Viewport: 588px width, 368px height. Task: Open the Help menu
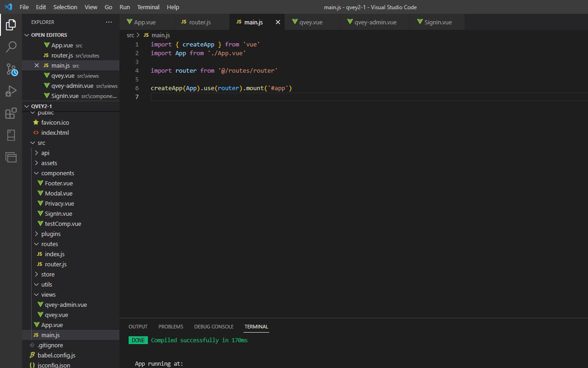pos(173,7)
